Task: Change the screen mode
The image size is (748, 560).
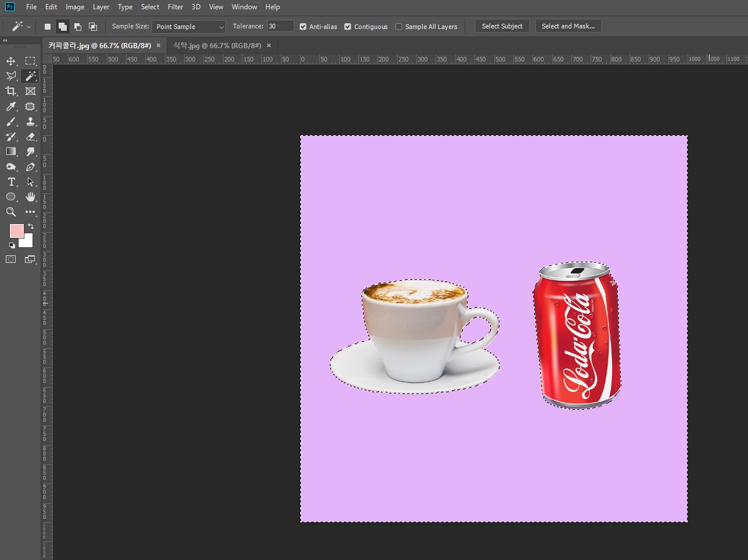Action: tap(30, 259)
